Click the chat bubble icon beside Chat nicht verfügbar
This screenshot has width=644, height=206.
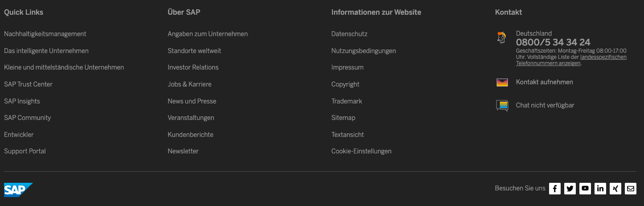(502, 106)
